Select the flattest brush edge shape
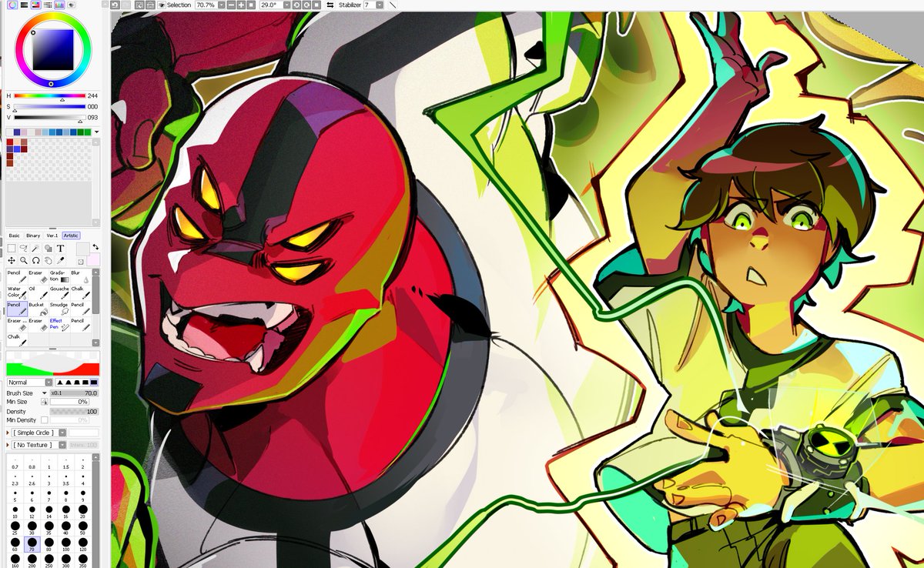Image resolution: width=924 pixels, height=568 pixels. pos(94,383)
